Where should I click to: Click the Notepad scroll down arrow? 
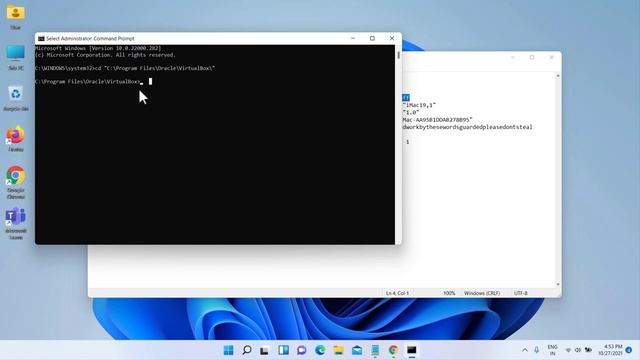pyautogui.click(x=558, y=284)
